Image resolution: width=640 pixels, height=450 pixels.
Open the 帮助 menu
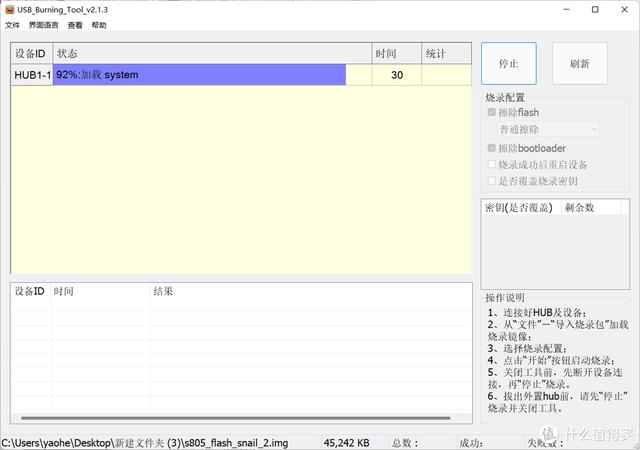[x=99, y=25]
